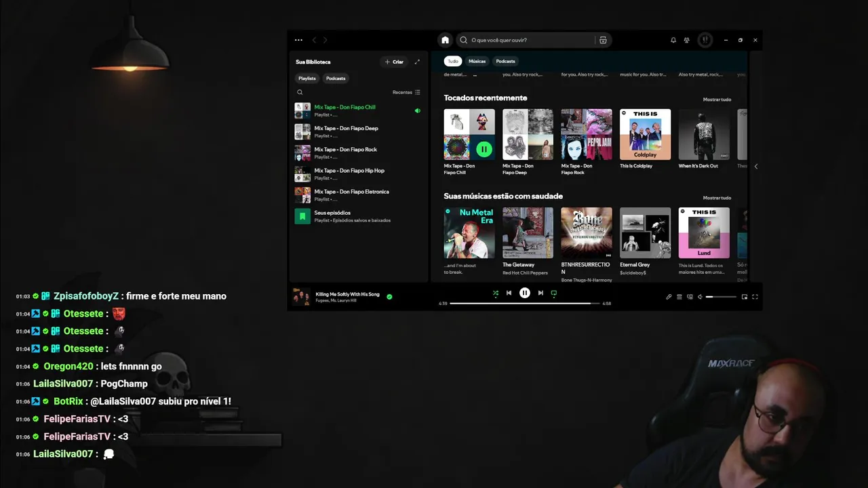Open the three-dots Spotify menu
868x488 pixels.
tap(298, 40)
